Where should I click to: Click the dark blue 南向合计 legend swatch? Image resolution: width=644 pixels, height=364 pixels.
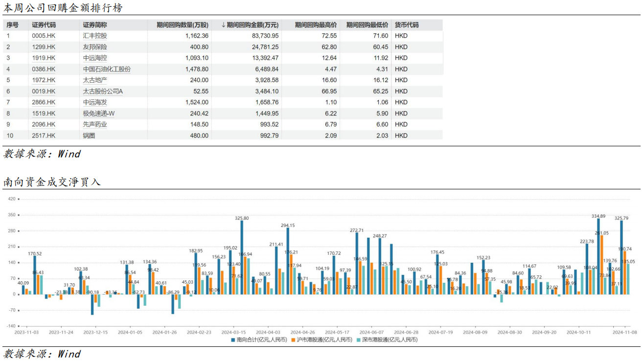tap(233, 339)
